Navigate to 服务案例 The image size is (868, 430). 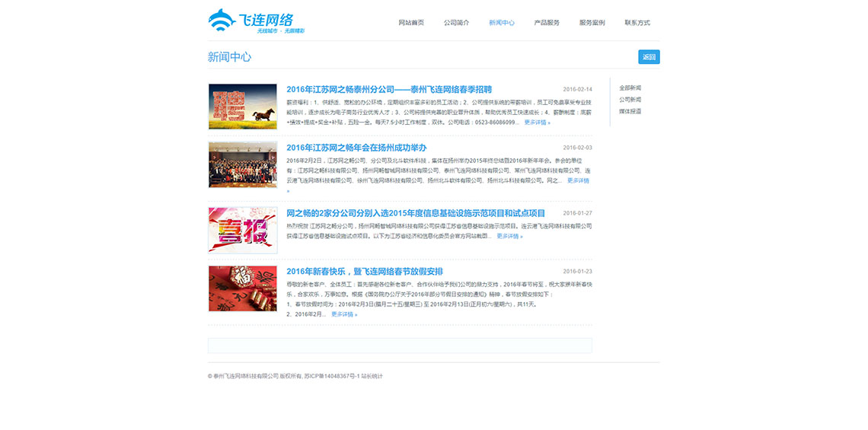point(592,23)
